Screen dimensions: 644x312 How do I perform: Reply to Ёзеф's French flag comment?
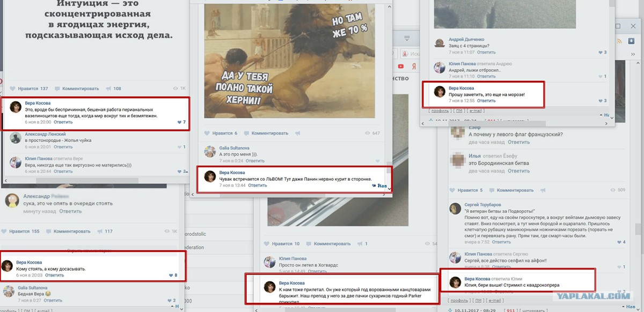518,142
